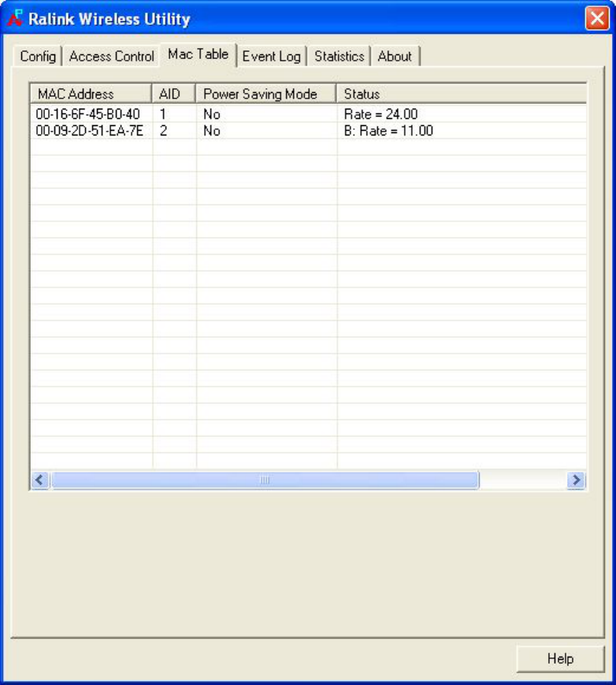The height and width of the screenshot is (685, 616).
Task: Close the Ralink Wireless Utility window
Action: (x=597, y=18)
